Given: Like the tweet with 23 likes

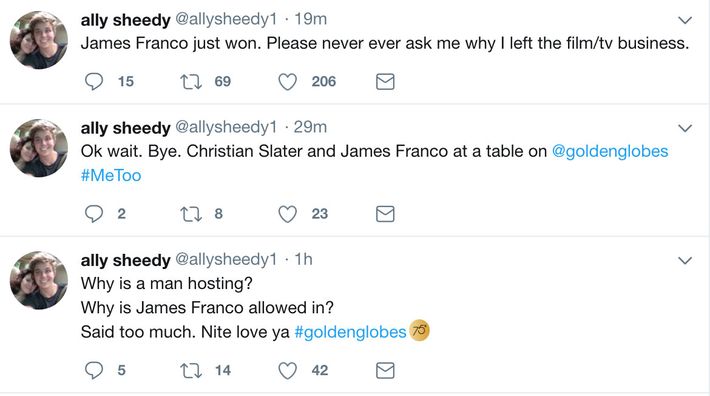Looking at the screenshot, I should click(x=287, y=214).
